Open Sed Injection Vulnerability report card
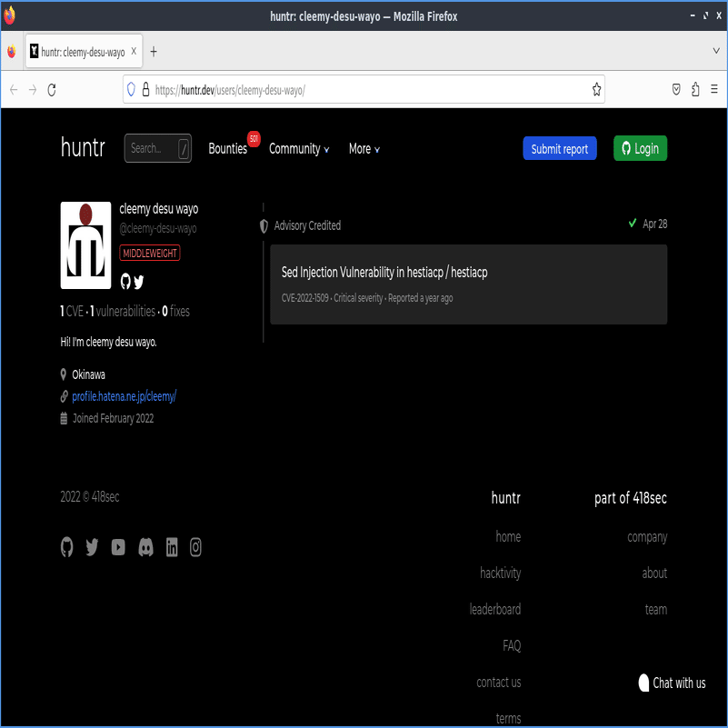 [x=468, y=284]
